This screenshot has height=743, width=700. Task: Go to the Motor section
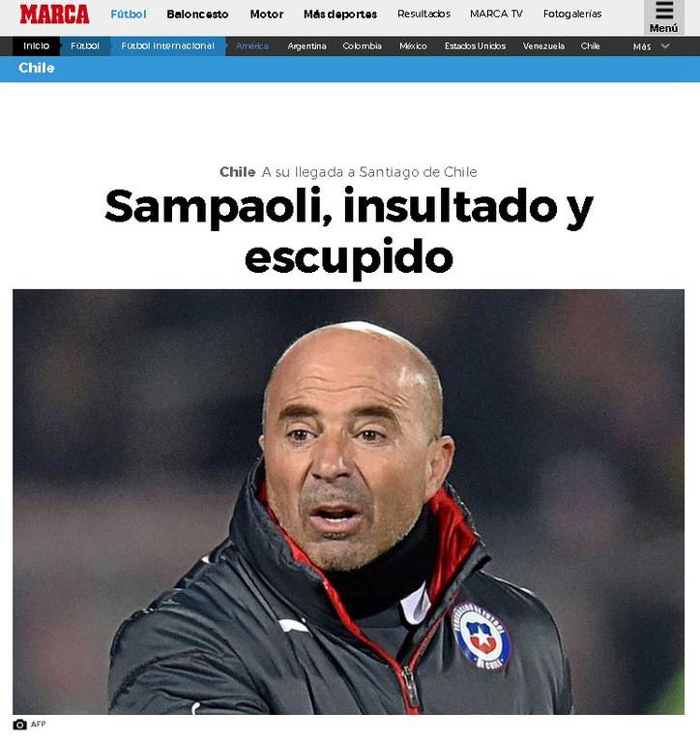coord(267,15)
